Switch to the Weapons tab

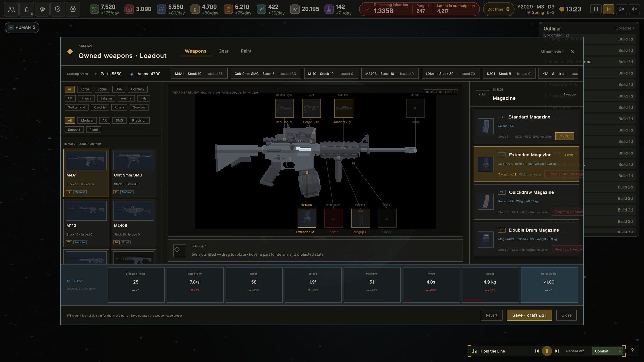pyautogui.click(x=196, y=51)
